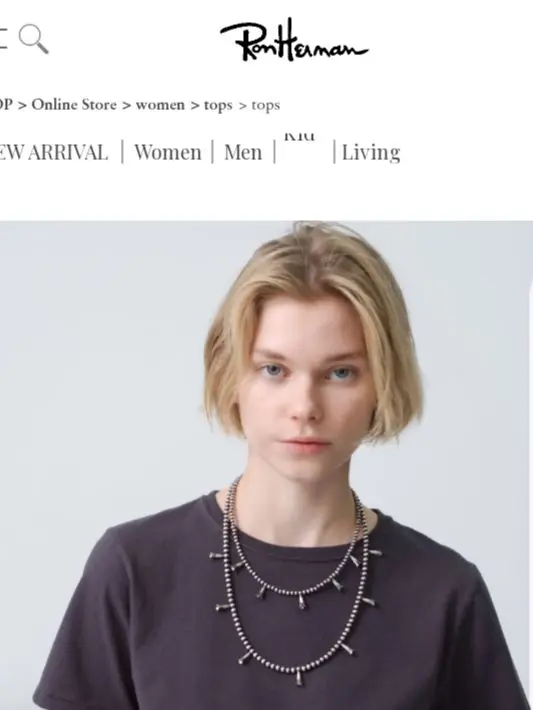Click the separator arrow before Online Store
This screenshot has height=710, width=533.
(x=22, y=106)
